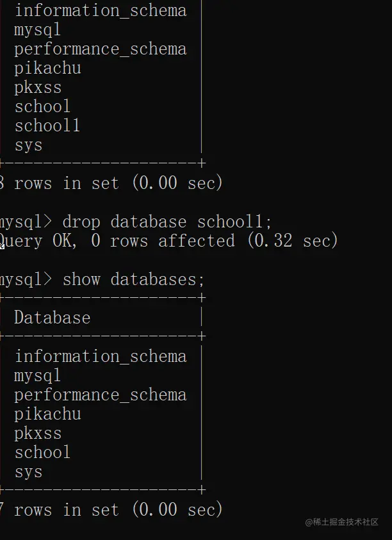
Task: Click the '(0.32 sec)' timing text
Action: point(293,241)
